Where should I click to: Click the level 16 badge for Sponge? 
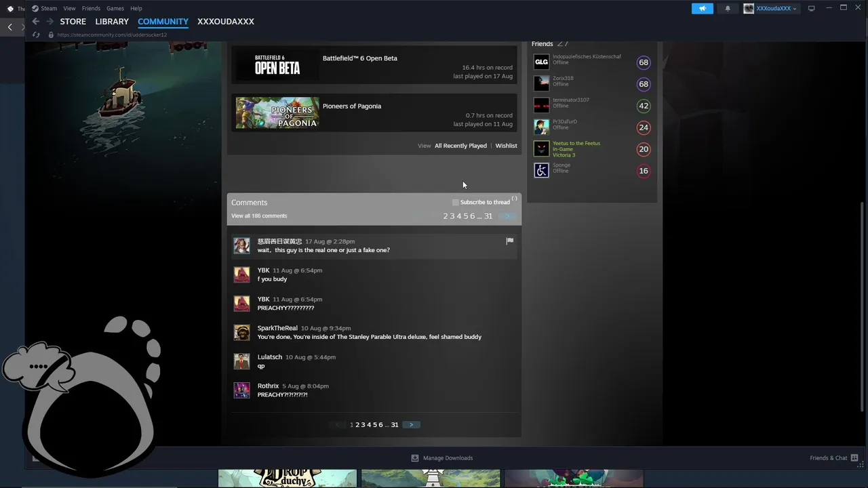[644, 171]
